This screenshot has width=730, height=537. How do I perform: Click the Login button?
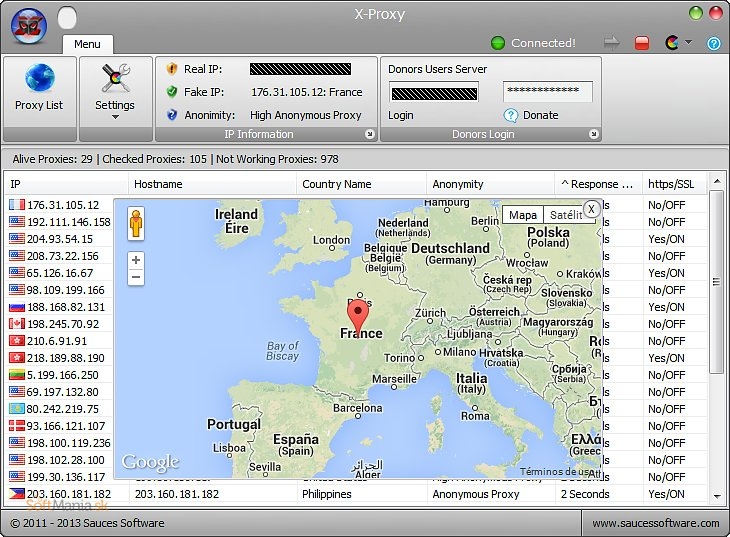(x=401, y=115)
